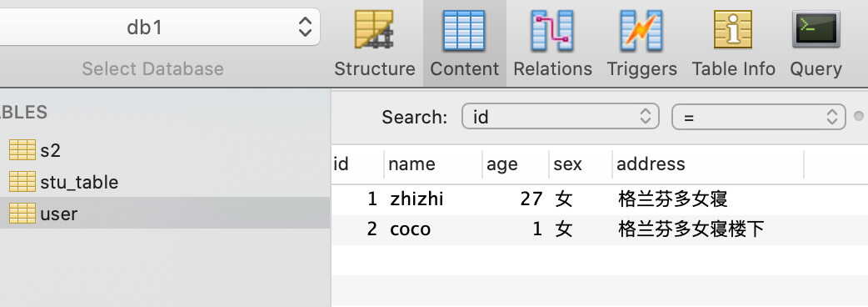Viewport: 868px width, 307px height.
Task: Sort by the name column header
Action: 433,164
